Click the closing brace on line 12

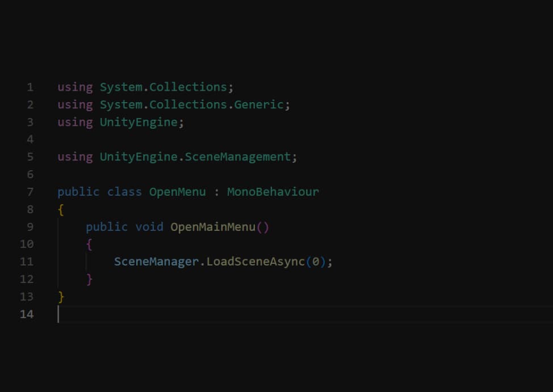coord(89,279)
